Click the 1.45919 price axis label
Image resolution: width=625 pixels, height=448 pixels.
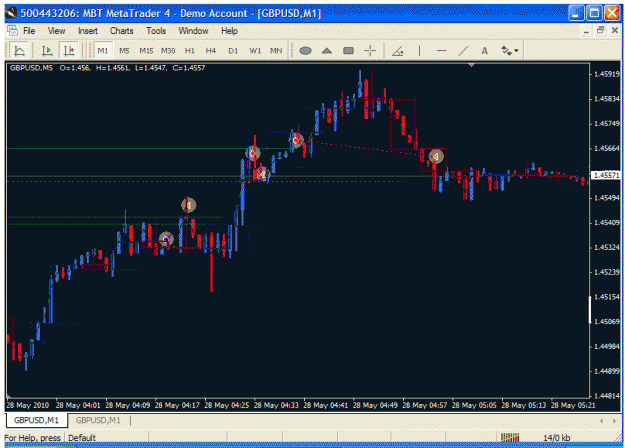click(607, 74)
